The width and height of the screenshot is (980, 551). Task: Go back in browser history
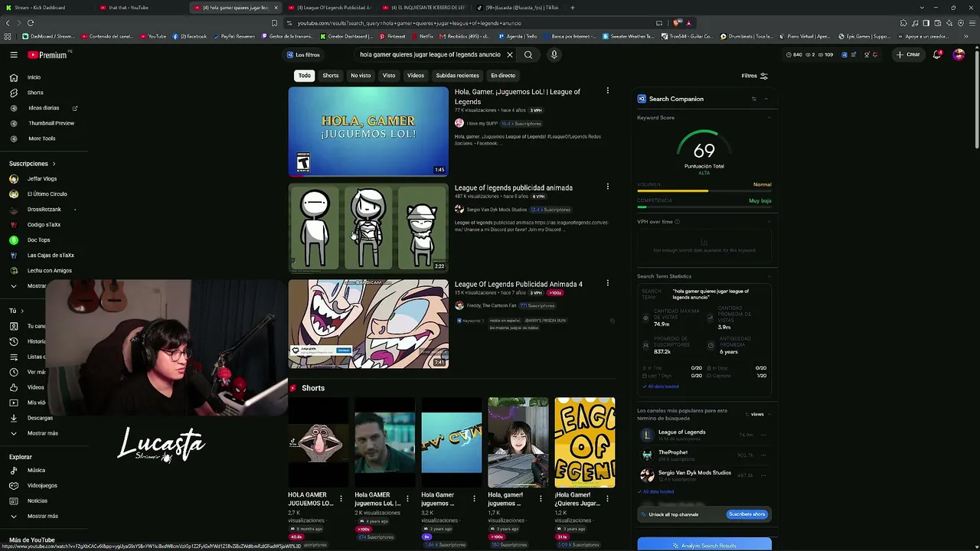[8, 23]
